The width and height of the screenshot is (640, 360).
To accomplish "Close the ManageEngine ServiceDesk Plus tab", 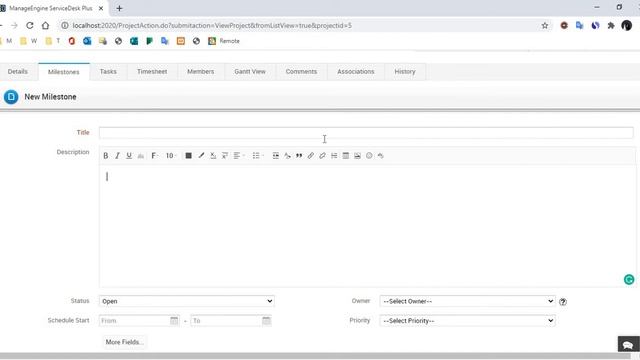I will tap(101, 8).
